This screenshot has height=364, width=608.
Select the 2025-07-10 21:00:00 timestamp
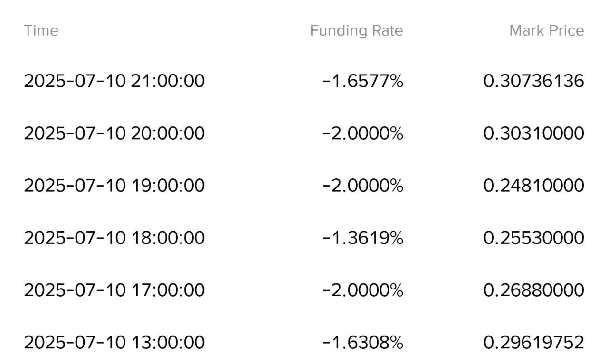point(114,81)
